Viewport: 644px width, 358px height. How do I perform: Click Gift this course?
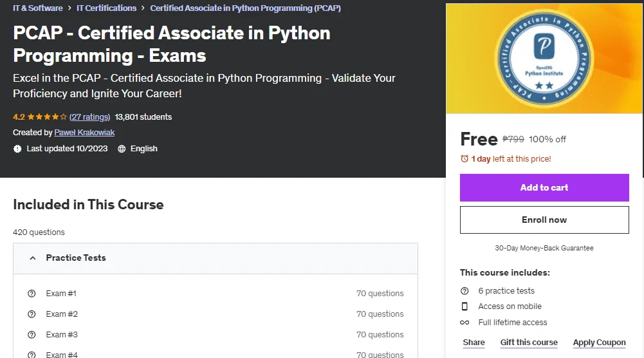point(529,343)
